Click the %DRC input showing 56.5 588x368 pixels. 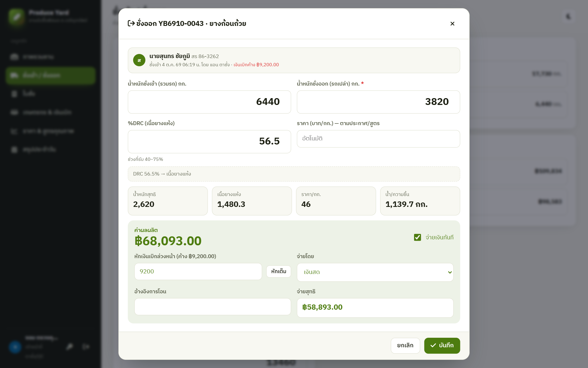[209, 141]
